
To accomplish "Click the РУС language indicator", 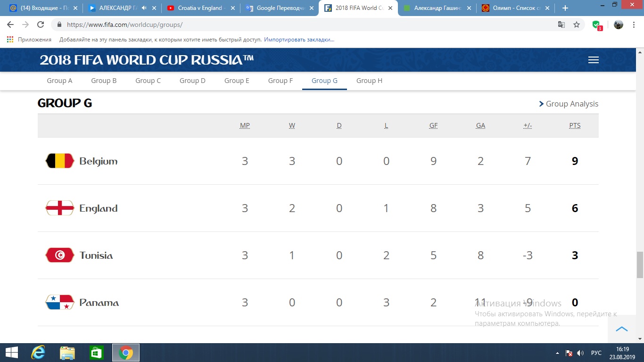I will point(596,353).
